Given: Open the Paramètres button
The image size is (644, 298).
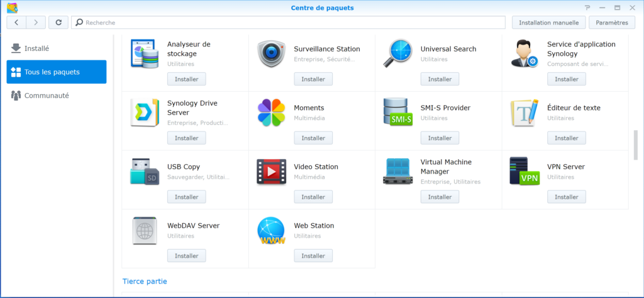Looking at the screenshot, I should (x=611, y=22).
